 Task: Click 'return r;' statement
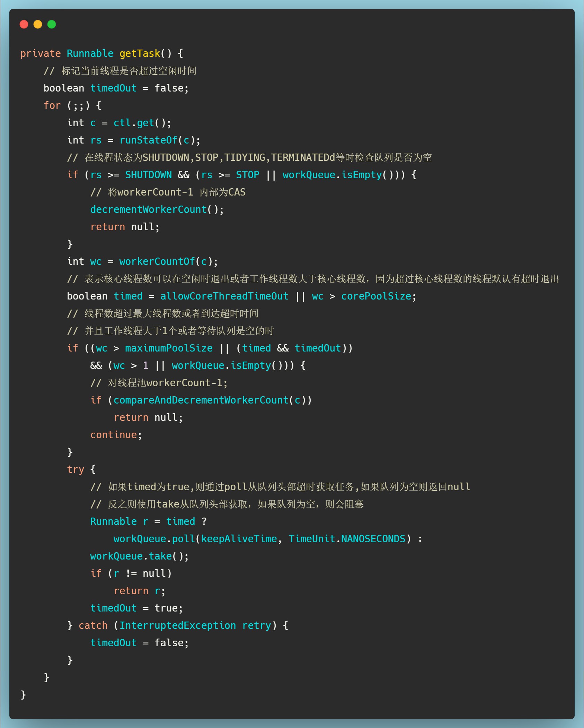click(x=140, y=591)
